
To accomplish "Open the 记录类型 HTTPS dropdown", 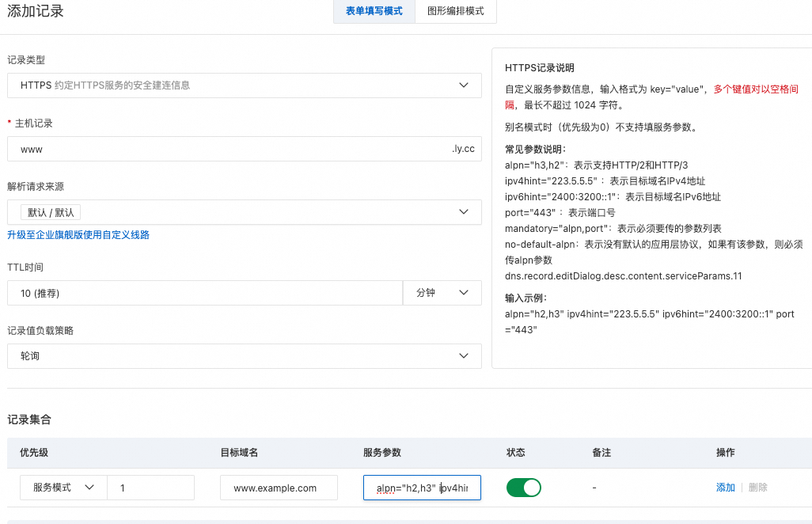I will [x=245, y=85].
